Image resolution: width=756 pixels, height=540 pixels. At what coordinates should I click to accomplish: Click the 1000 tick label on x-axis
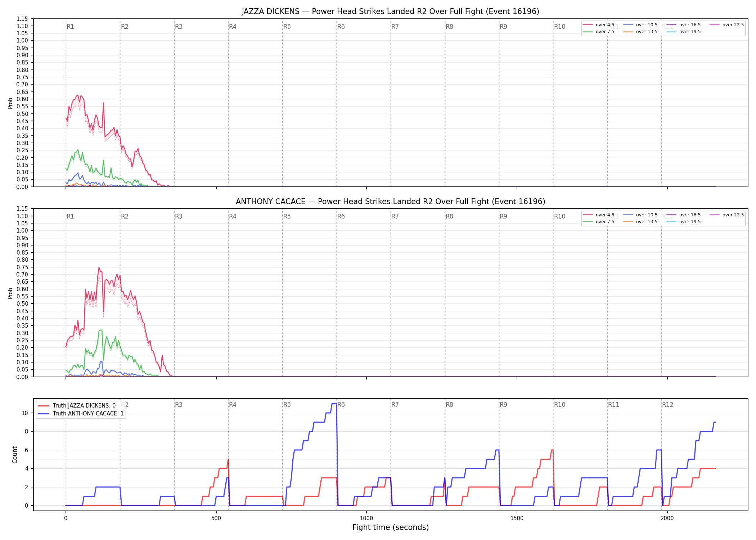(366, 518)
